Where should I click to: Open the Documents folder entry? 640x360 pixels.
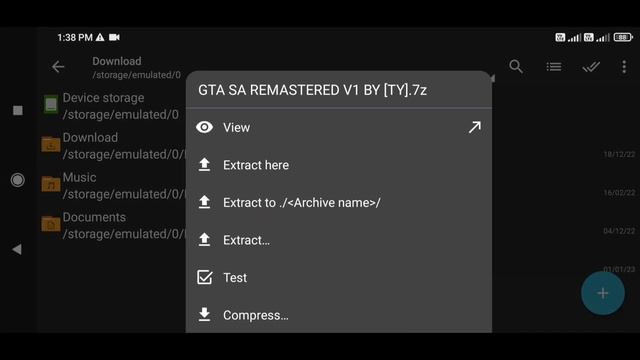(113, 225)
